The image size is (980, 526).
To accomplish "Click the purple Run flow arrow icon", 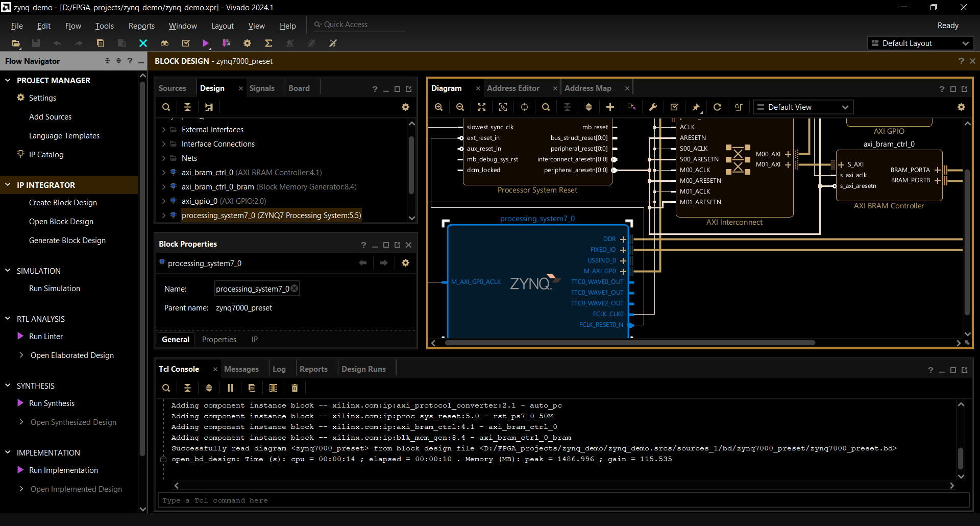I will click(205, 43).
